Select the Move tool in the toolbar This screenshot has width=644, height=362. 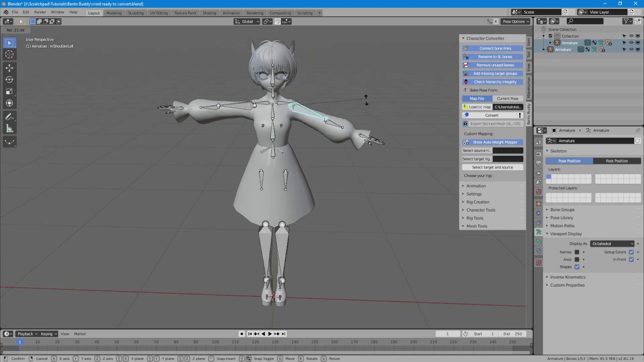point(10,67)
